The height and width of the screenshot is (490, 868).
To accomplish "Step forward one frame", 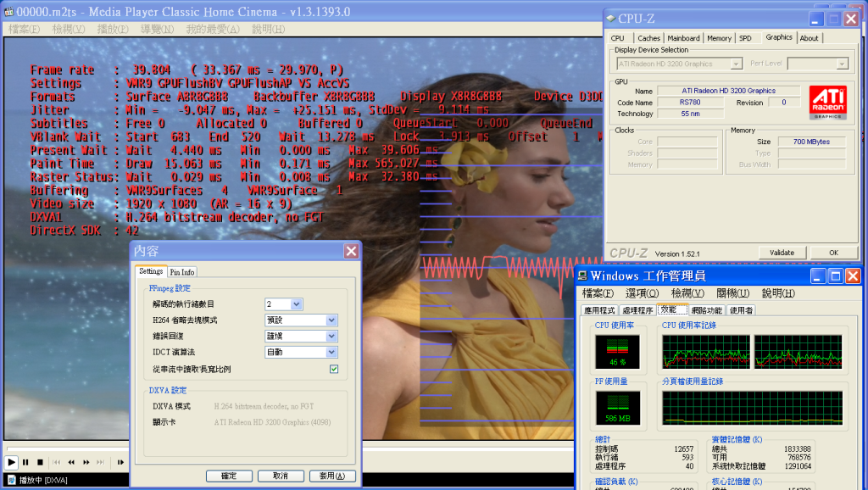I will (120, 462).
